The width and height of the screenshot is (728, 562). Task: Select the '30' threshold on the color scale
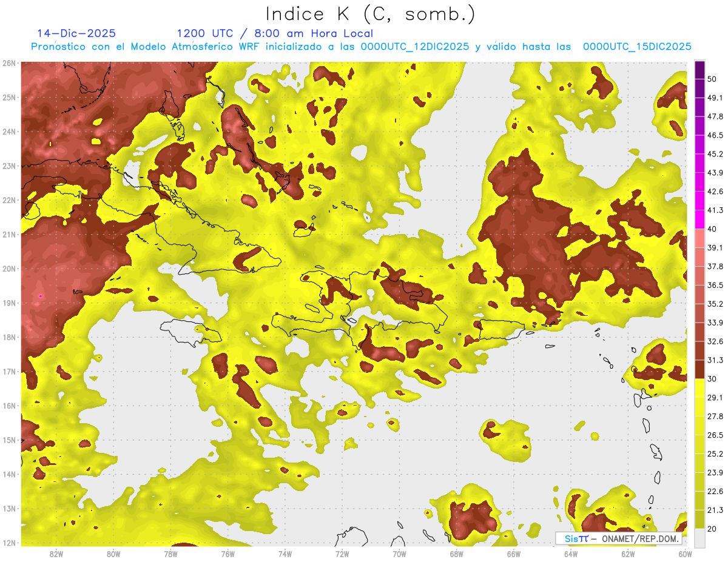click(713, 379)
